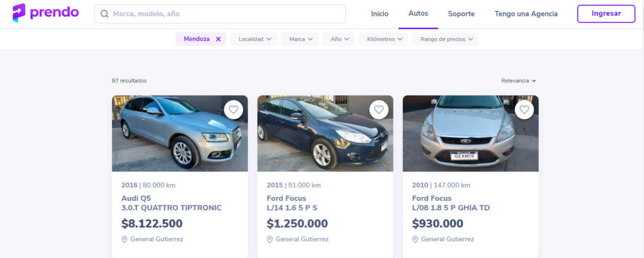The width and height of the screenshot is (644, 258).
Task: Click location pin on the $930.000 card
Action: pyautogui.click(x=416, y=239)
